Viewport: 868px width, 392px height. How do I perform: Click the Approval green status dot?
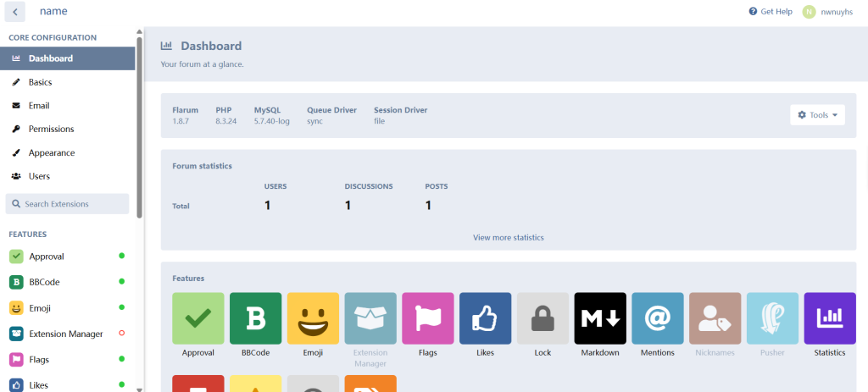[122, 256]
